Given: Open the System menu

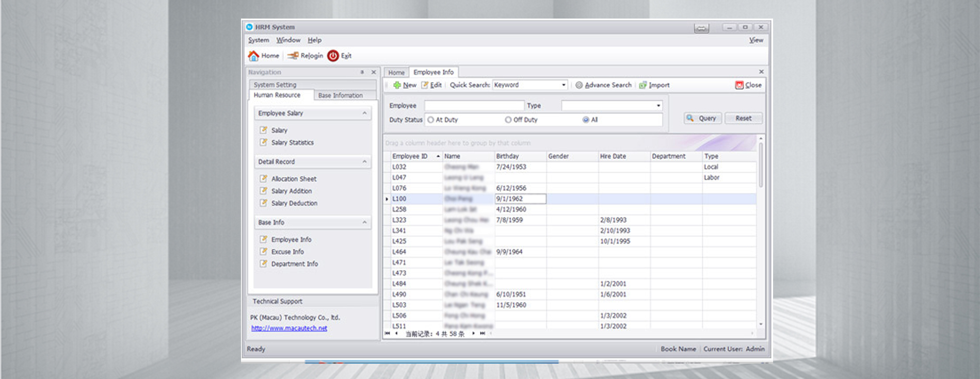Looking at the screenshot, I should tap(259, 40).
